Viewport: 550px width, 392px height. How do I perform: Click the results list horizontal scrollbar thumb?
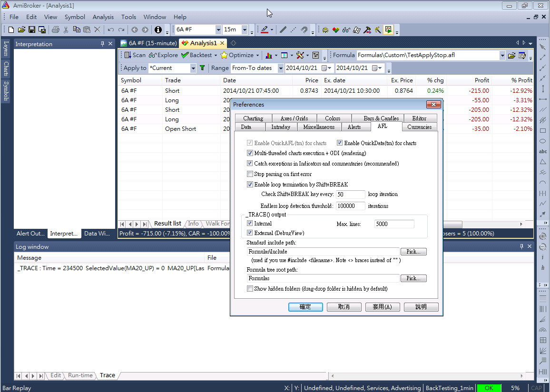pos(452,224)
